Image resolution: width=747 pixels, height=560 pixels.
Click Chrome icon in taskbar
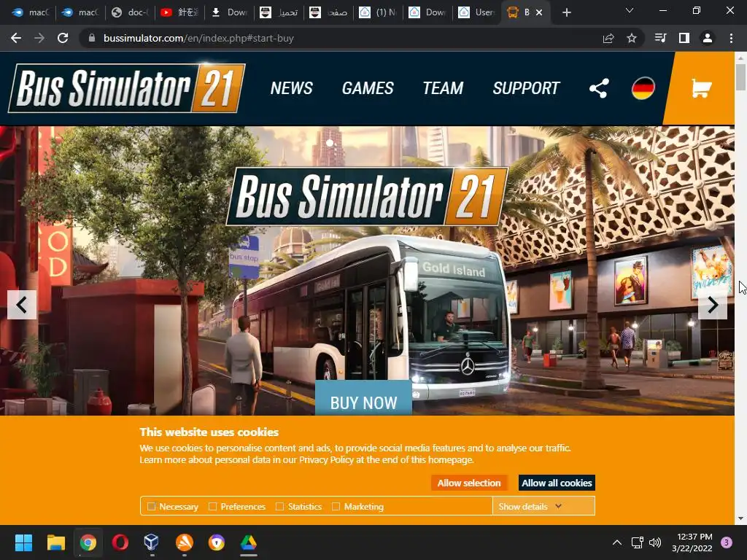click(x=88, y=542)
